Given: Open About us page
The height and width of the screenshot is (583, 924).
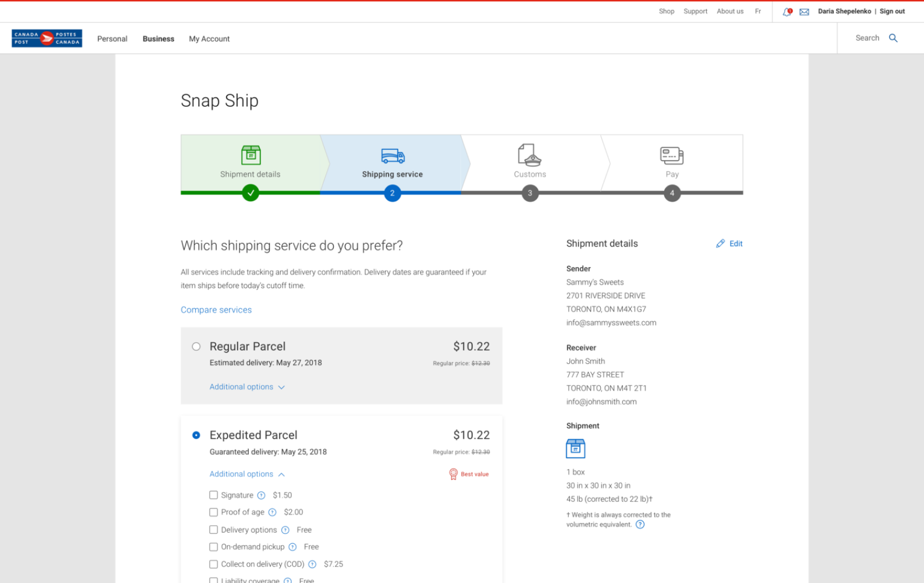Looking at the screenshot, I should click(x=730, y=11).
